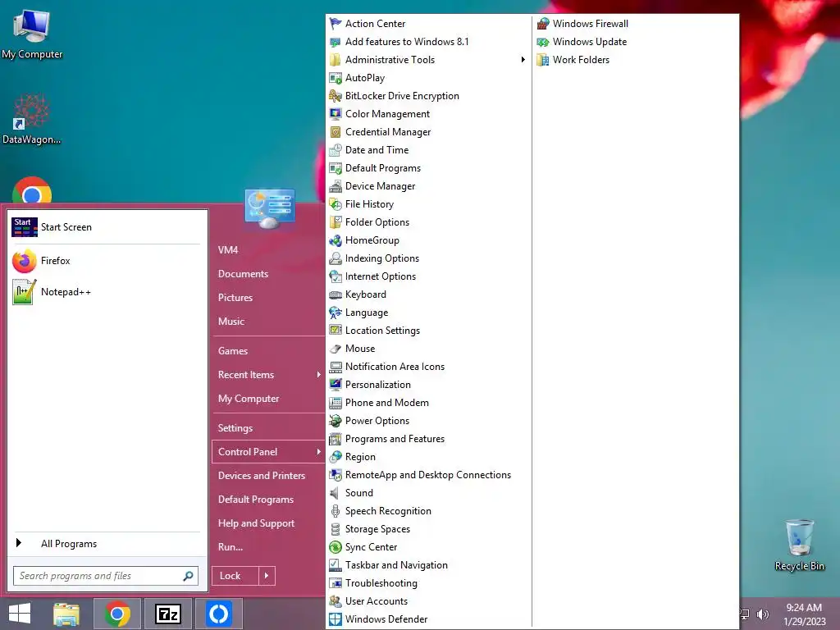The image size is (840, 630).
Task: Choose Notification Area Icons
Action: [x=395, y=367]
